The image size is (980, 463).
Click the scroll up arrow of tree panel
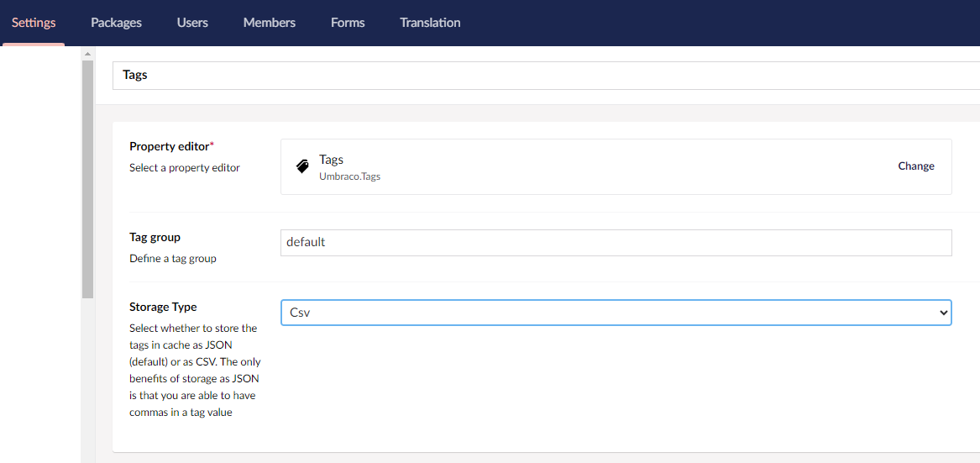(x=87, y=54)
